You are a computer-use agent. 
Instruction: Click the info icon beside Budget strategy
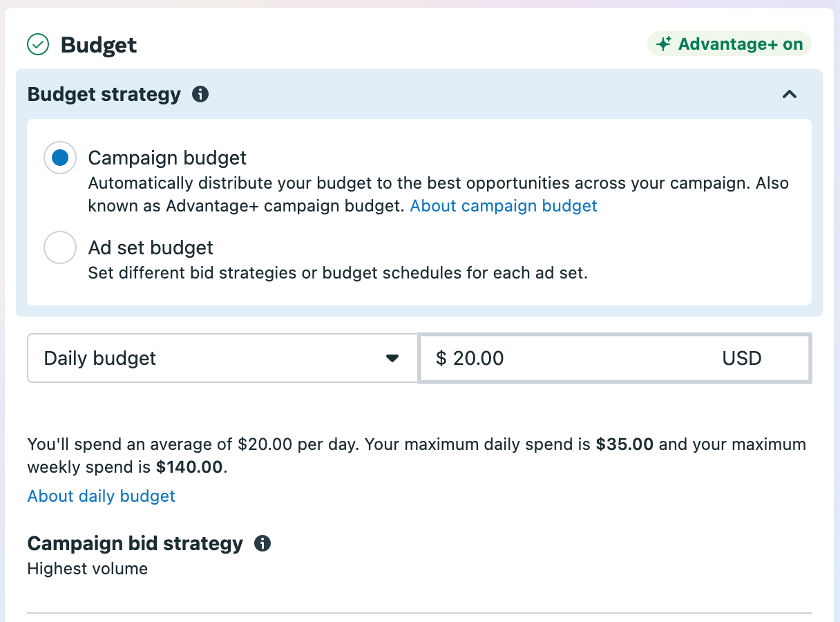pos(200,94)
